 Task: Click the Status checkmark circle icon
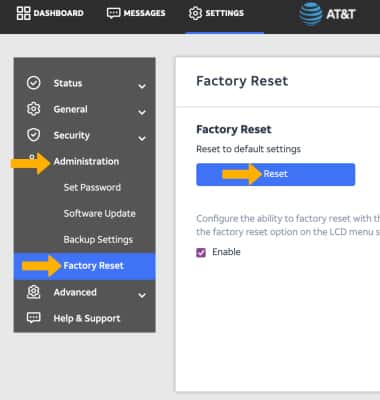pos(34,83)
